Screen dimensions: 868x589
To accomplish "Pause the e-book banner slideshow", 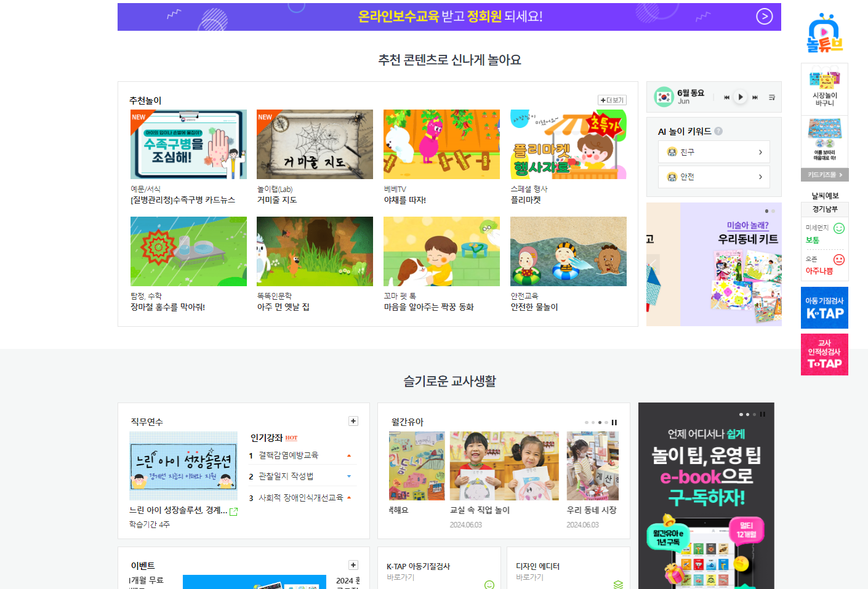I will click(762, 414).
